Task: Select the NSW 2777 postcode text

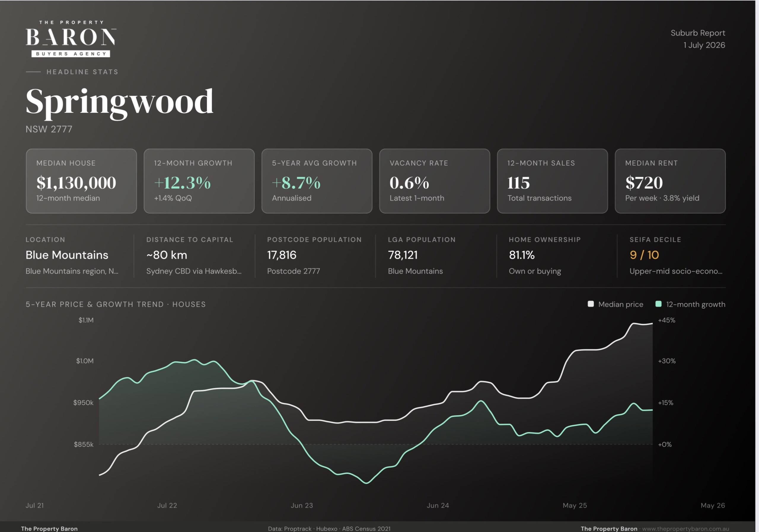Action: [49, 129]
